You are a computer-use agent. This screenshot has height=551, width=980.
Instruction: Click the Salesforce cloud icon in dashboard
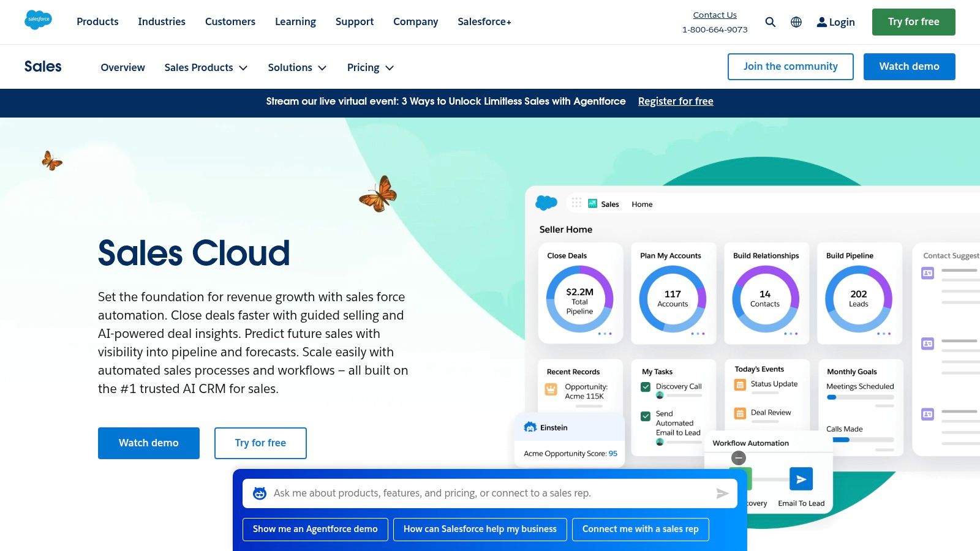click(x=546, y=203)
